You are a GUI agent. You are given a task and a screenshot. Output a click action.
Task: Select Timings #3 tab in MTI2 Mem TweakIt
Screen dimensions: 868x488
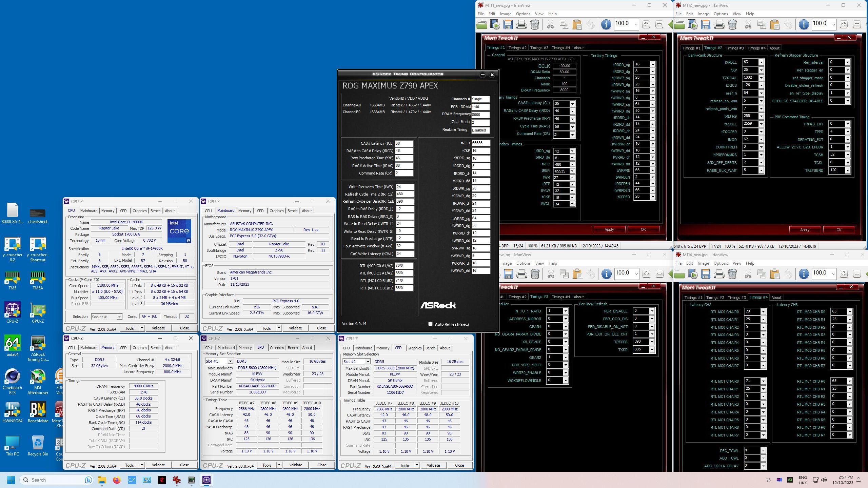pos(735,48)
